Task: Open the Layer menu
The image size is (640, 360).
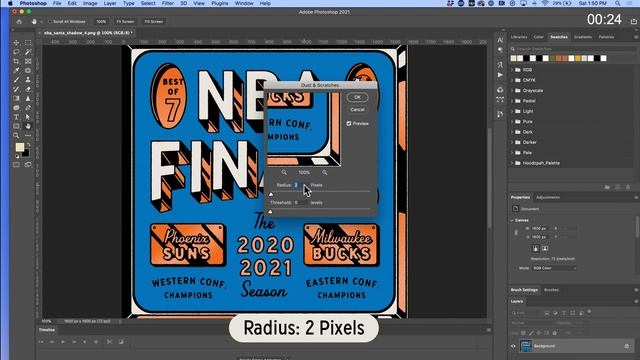Action: [x=110, y=3]
